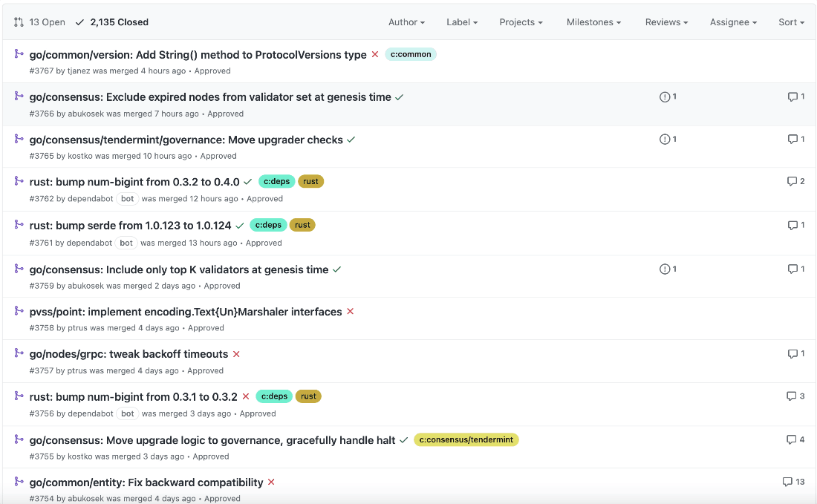The image size is (817, 504).
Task: Open PR 'bump num-bigint from 0.3.2 to 0.4.0'
Action: [134, 183]
